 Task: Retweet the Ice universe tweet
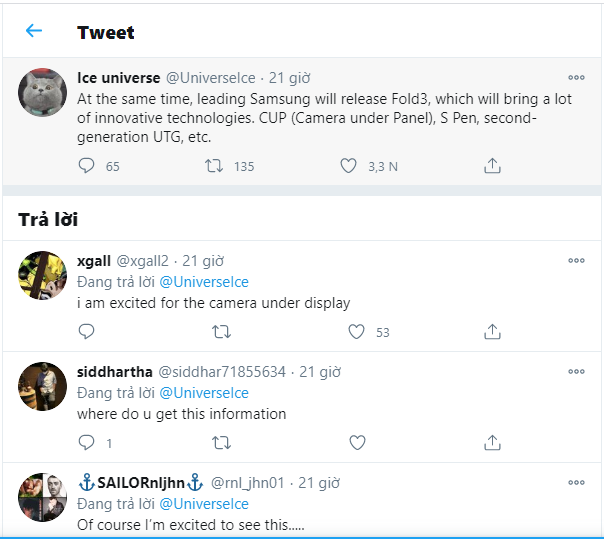point(214,166)
